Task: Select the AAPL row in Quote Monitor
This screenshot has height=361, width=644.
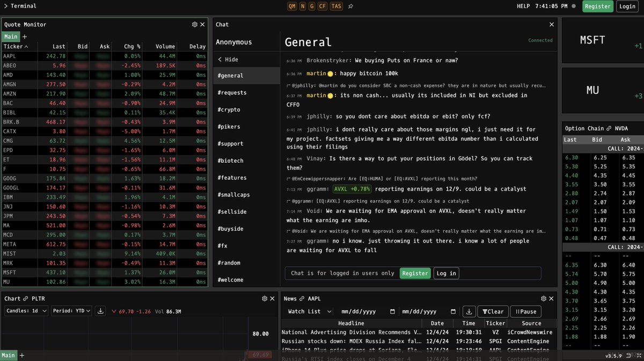Action: pos(104,56)
